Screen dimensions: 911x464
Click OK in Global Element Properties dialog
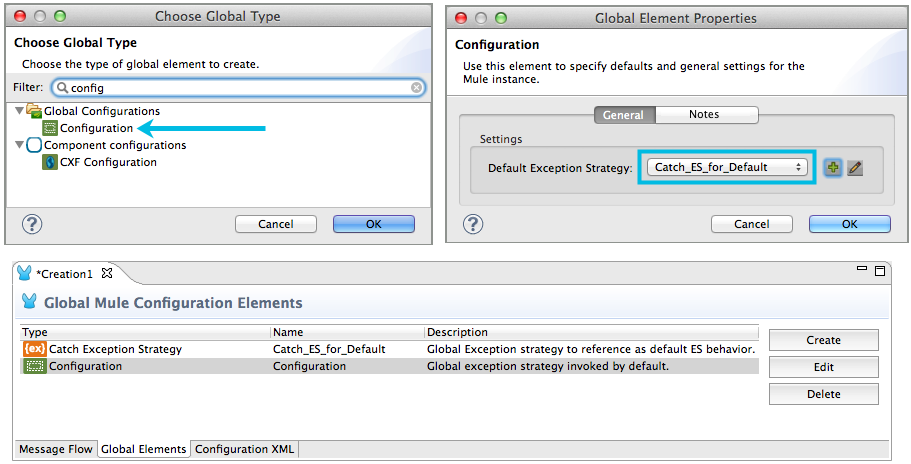pyautogui.click(x=849, y=224)
